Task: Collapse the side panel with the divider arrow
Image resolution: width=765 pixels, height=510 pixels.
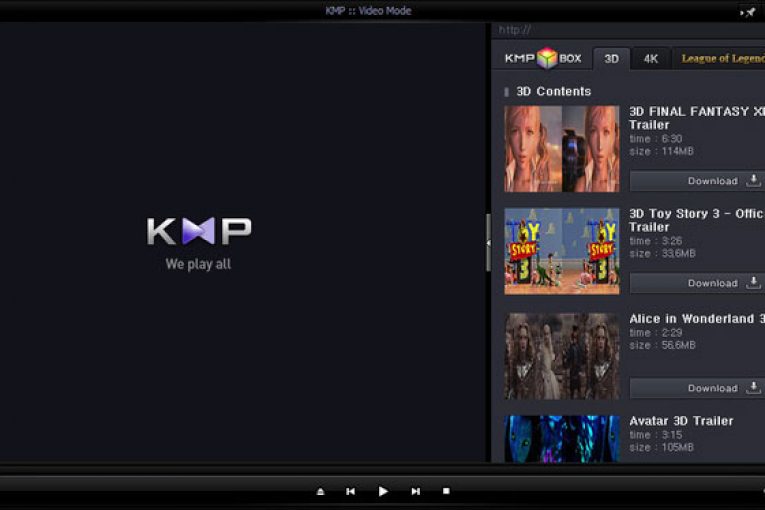Action: [x=488, y=243]
